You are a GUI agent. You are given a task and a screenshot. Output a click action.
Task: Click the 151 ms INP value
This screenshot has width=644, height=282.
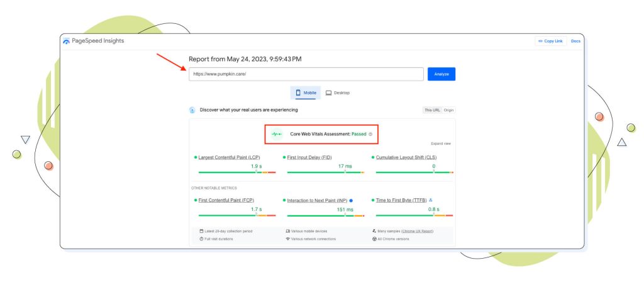pos(345,210)
